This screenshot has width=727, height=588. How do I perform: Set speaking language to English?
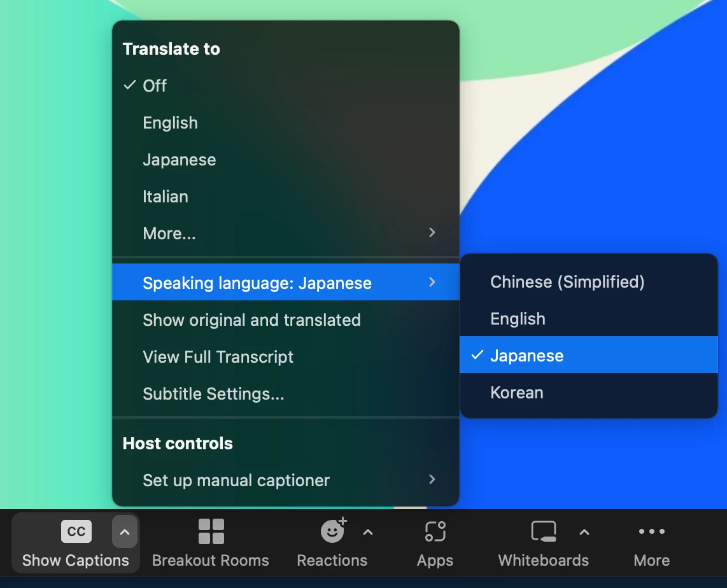pos(589,319)
